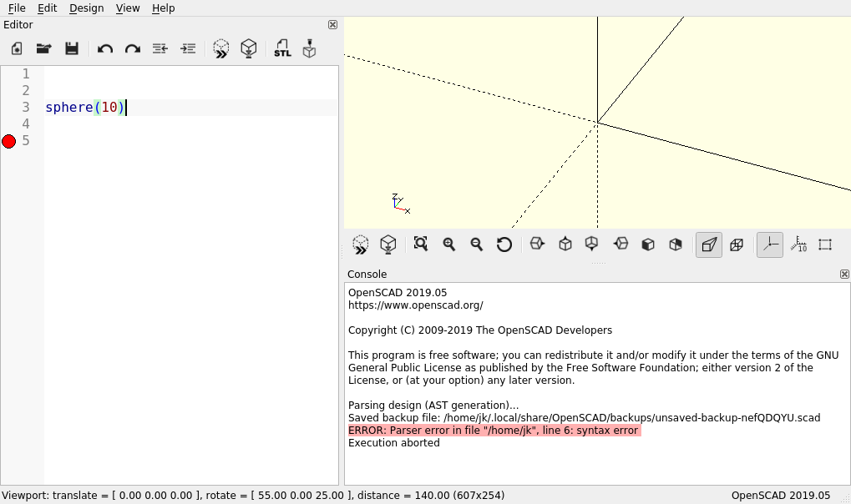851x504 pixels.
Task: Toggle Show Scale Markers
Action: tap(798, 244)
